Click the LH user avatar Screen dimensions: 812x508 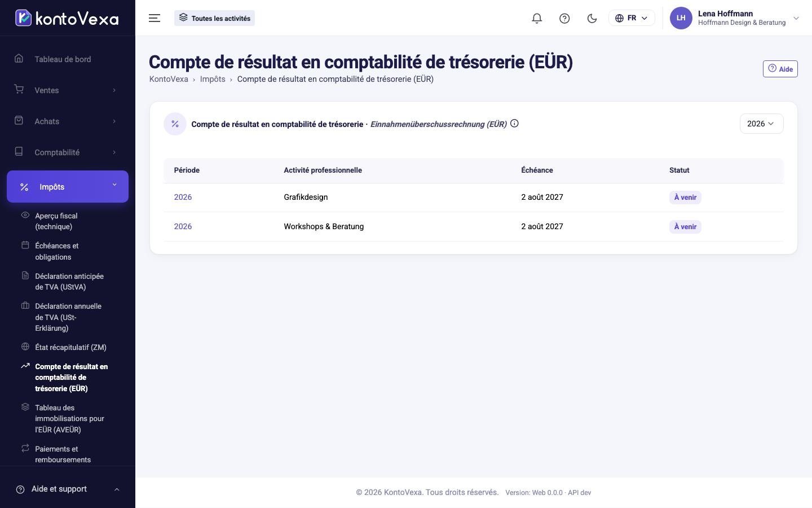pyautogui.click(x=681, y=18)
